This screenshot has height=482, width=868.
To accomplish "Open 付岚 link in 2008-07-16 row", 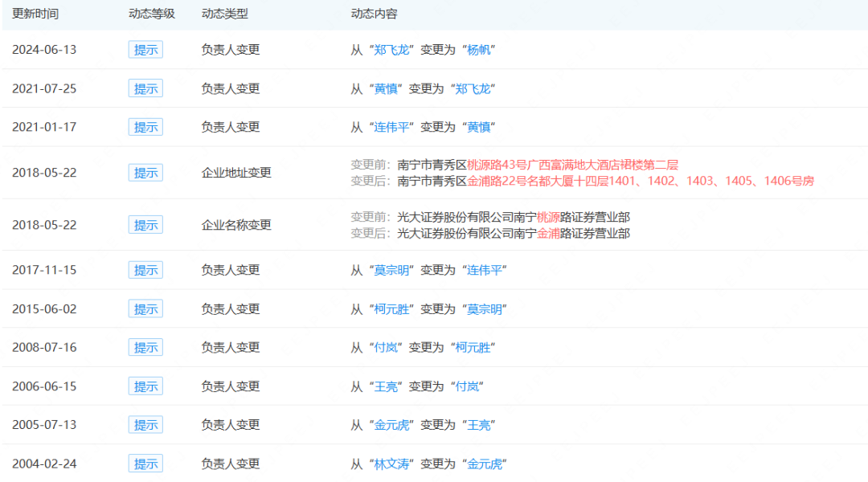I will tap(386, 348).
